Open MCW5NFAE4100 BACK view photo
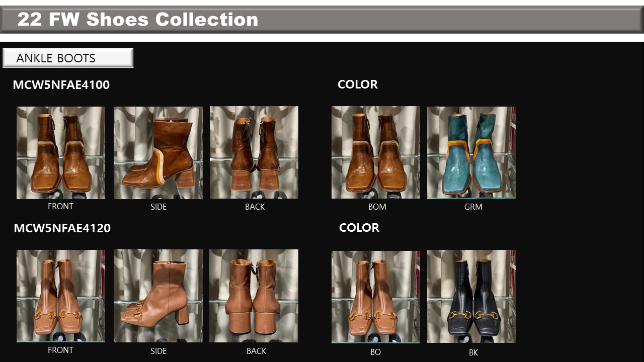 click(254, 152)
